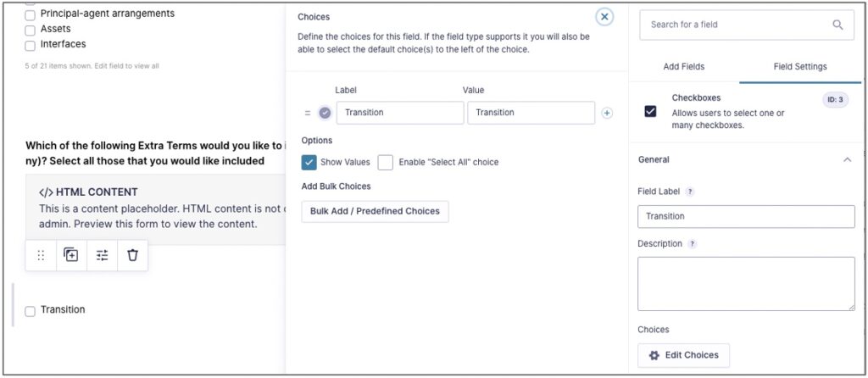Check the Transition checkbox in form preview
868x378 pixels.
31,311
